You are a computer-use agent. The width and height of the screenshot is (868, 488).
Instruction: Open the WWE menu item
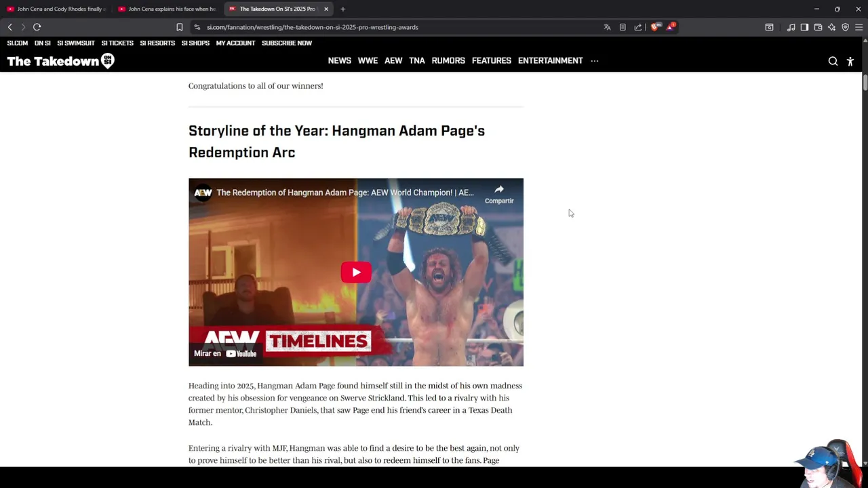[368, 60]
